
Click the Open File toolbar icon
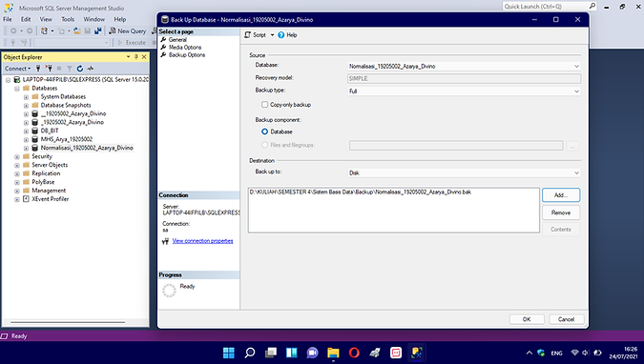click(77, 30)
